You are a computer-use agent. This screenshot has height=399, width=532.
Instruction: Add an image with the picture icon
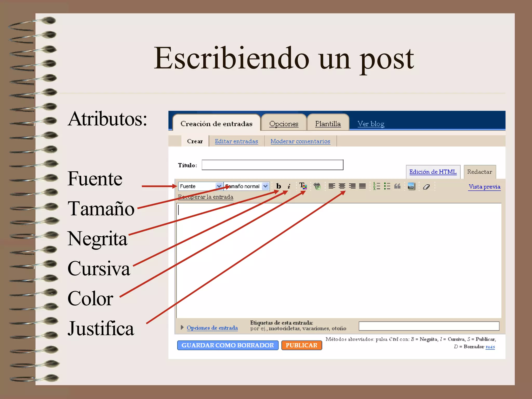click(x=411, y=186)
